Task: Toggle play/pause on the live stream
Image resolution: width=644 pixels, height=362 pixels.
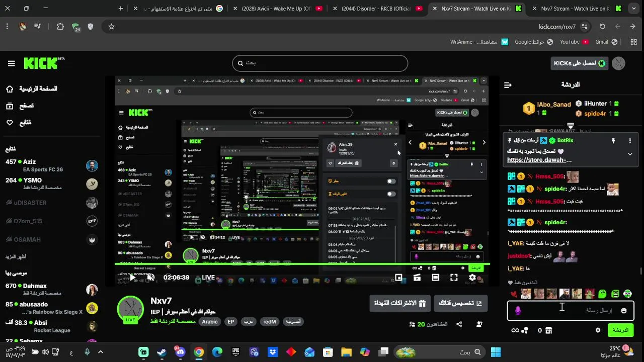Action: pos(132,278)
